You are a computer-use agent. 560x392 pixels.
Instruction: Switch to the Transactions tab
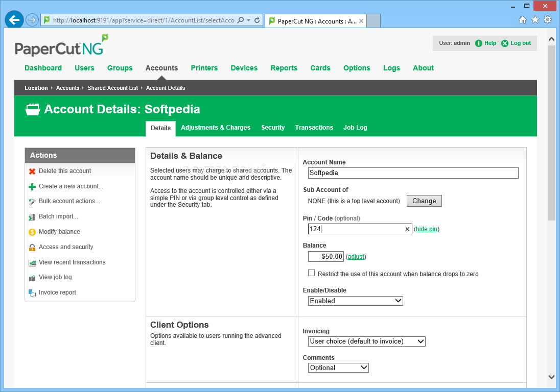pos(314,128)
